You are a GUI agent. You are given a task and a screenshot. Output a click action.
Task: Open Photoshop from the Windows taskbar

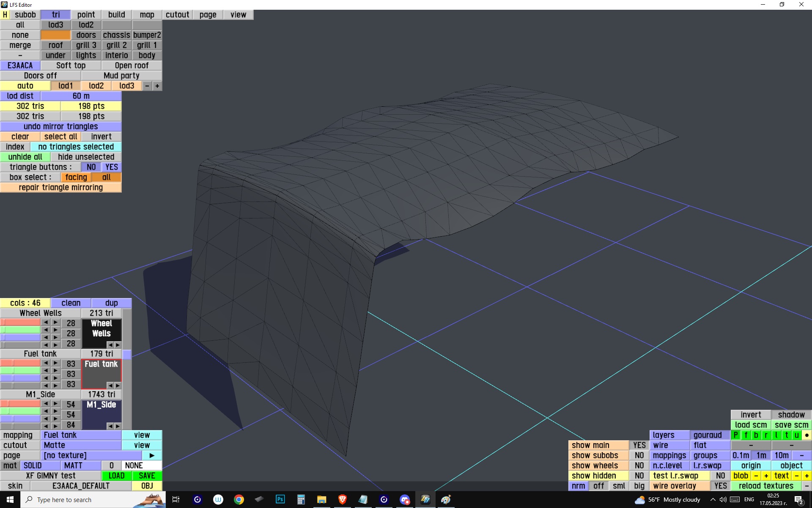[x=280, y=500]
